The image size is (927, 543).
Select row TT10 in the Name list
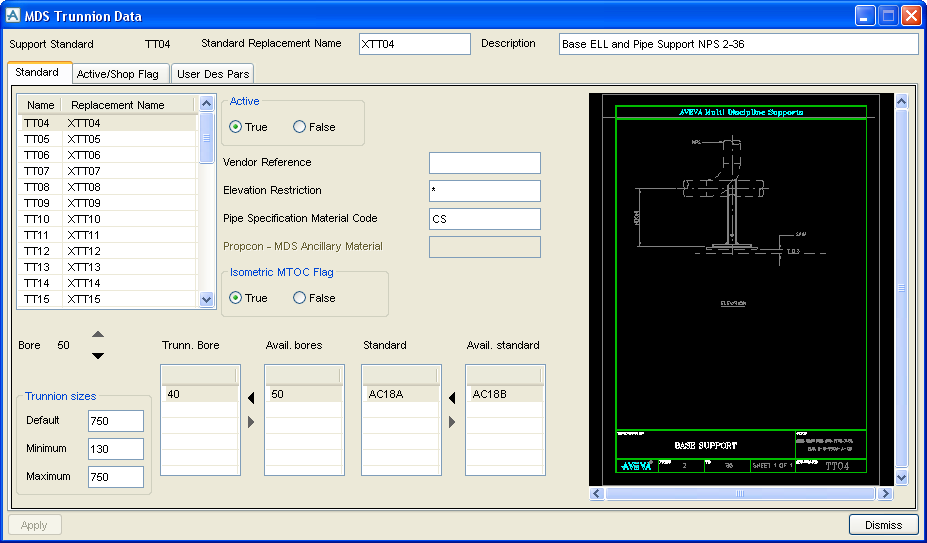coord(108,219)
